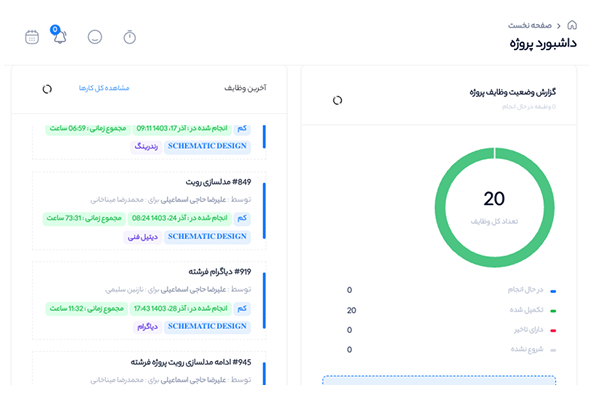This screenshot has height=400, width=600.
Task: Select در حال انجام legend entry
Action: [x=525, y=290]
